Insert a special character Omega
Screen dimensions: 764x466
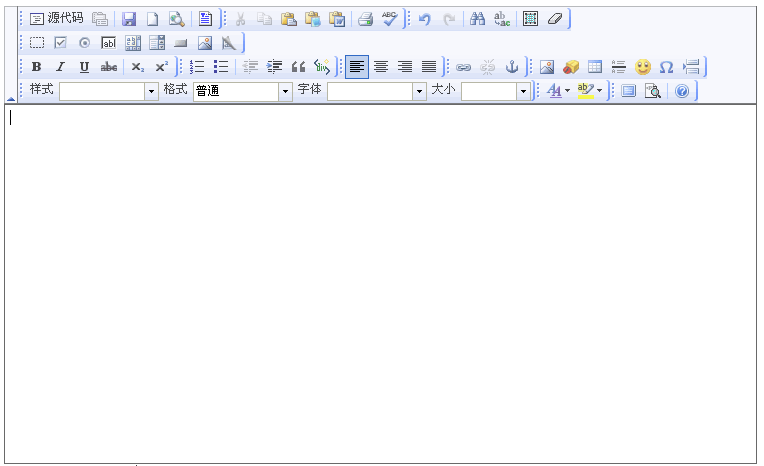pos(667,67)
